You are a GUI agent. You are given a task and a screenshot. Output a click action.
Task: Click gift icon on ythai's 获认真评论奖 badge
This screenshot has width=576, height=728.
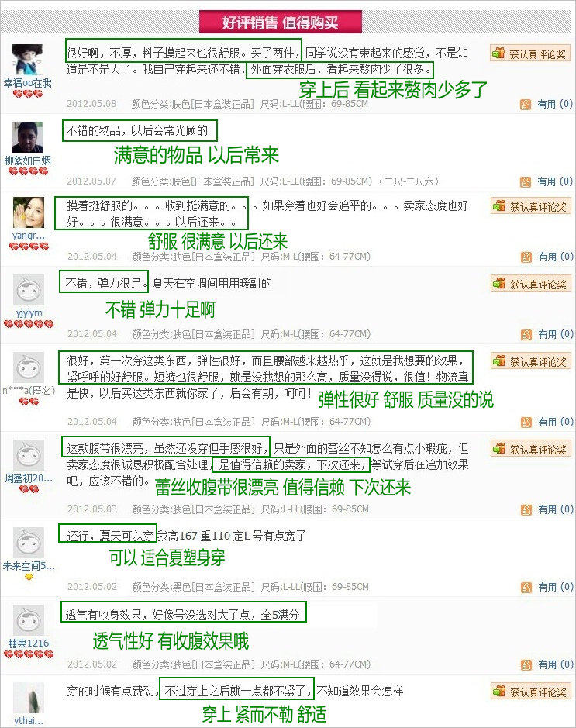499,692
